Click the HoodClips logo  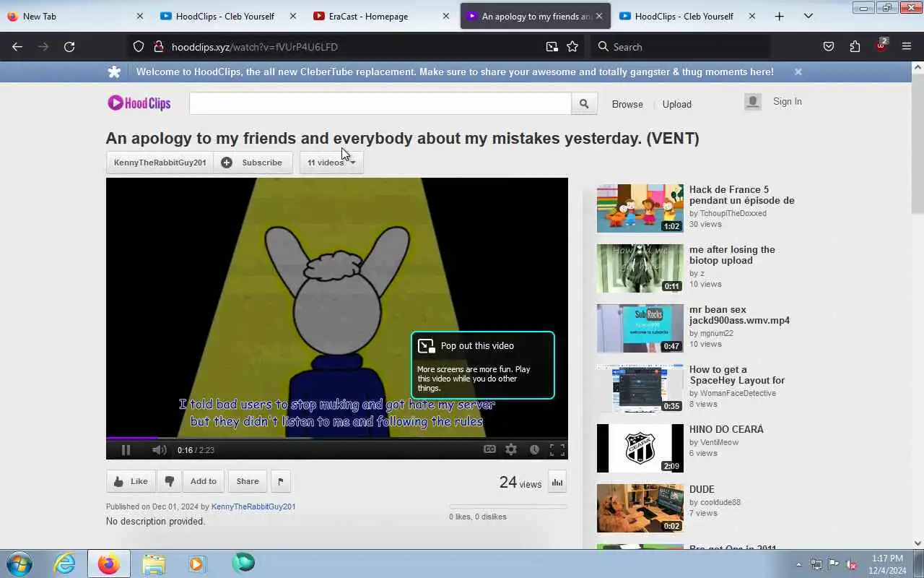click(x=139, y=103)
